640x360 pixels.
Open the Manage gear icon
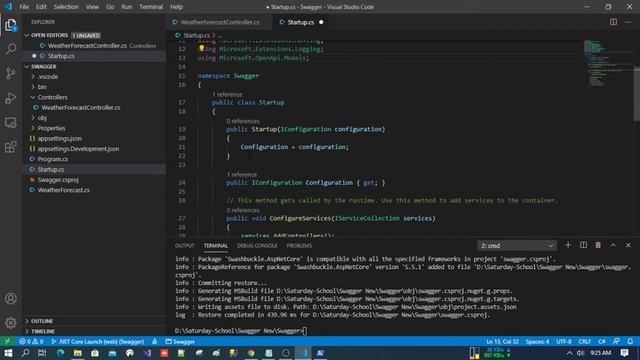click(11, 323)
